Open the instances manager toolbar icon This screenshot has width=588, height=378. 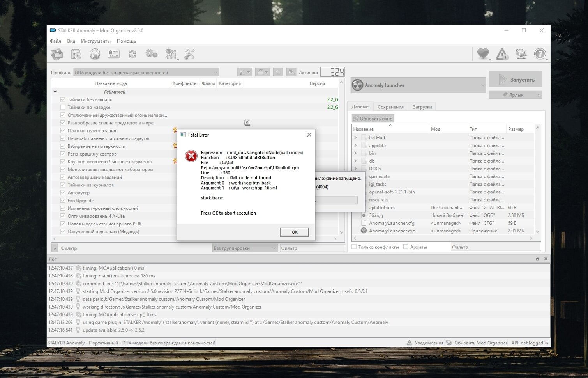point(76,54)
